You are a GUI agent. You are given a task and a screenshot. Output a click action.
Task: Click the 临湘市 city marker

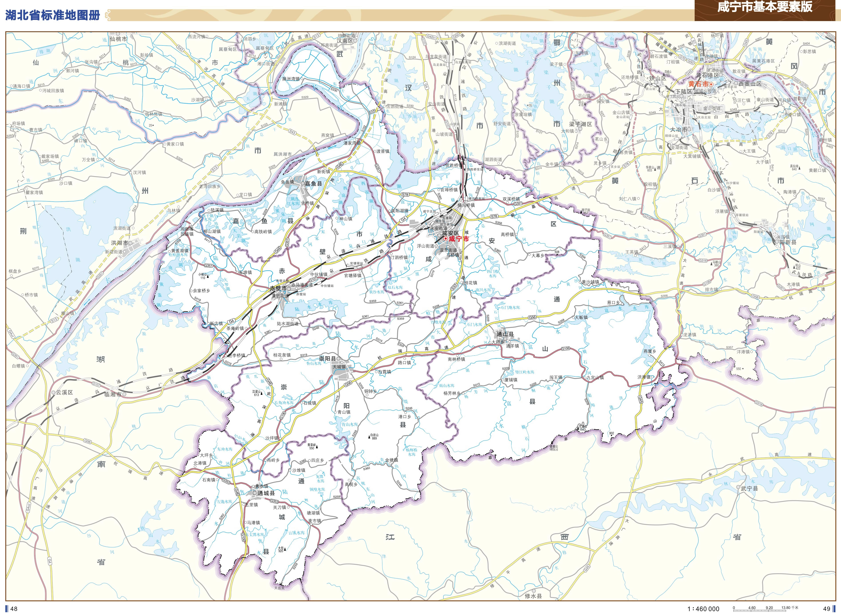[124, 394]
